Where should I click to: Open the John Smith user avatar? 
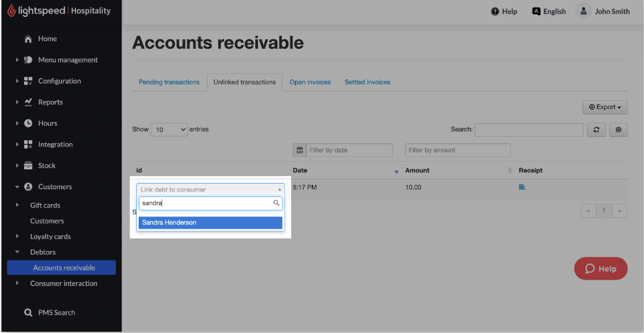point(583,11)
